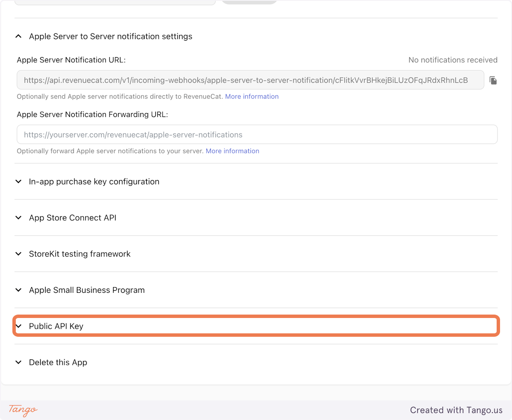Open the App Store Connect API section label
Screen dimensions: 512x420
[x=73, y=218]
